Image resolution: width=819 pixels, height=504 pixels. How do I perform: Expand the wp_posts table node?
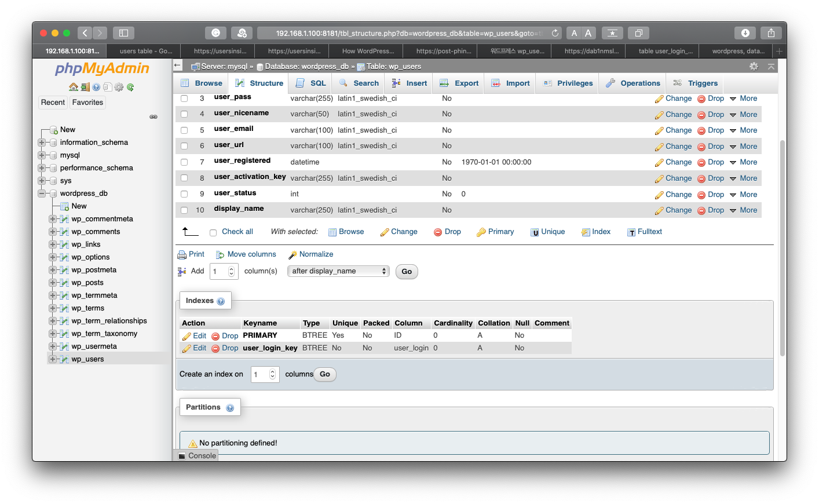coord(53,283)
